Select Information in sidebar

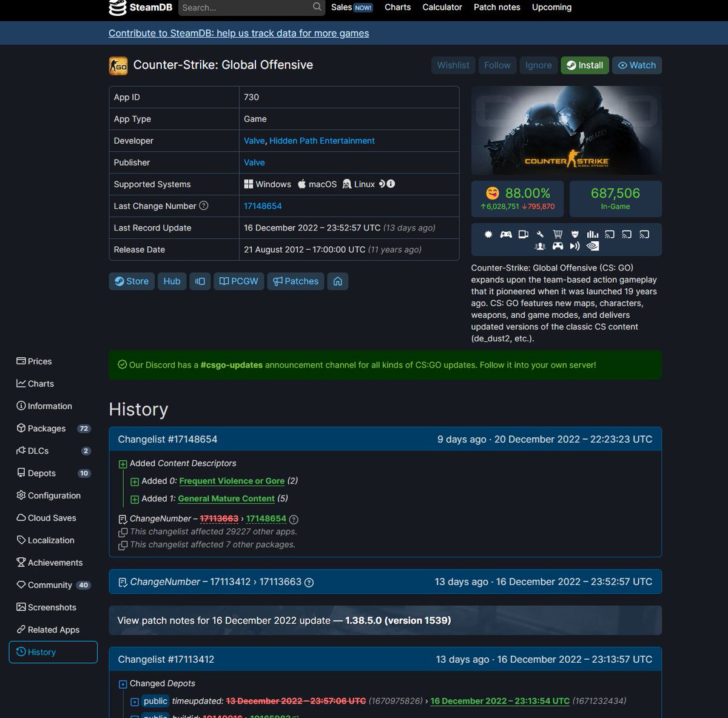53,406
